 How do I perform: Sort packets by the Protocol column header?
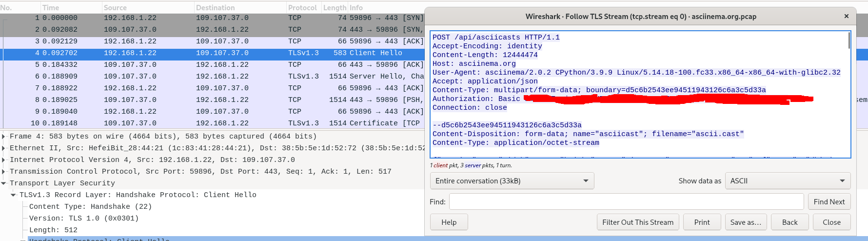pos(302,7)
